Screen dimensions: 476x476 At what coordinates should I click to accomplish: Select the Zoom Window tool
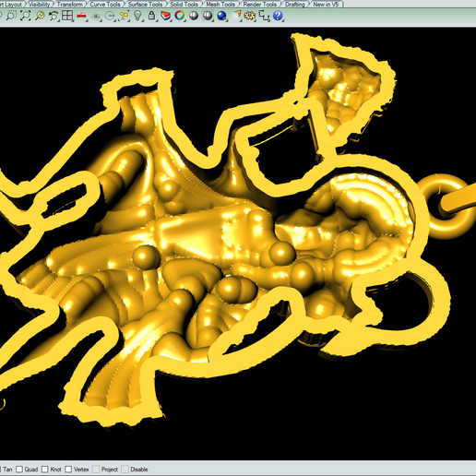coord(11,16)
